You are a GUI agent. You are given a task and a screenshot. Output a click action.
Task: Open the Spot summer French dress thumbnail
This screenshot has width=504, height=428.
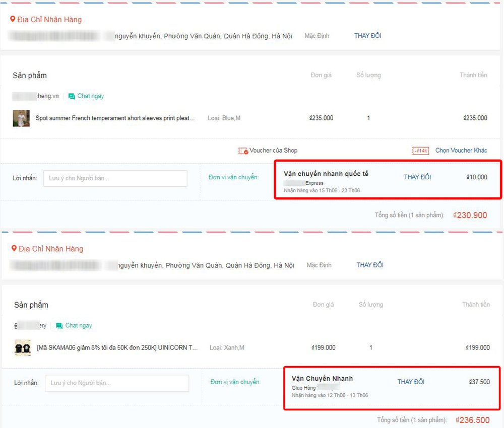[21, 118]
